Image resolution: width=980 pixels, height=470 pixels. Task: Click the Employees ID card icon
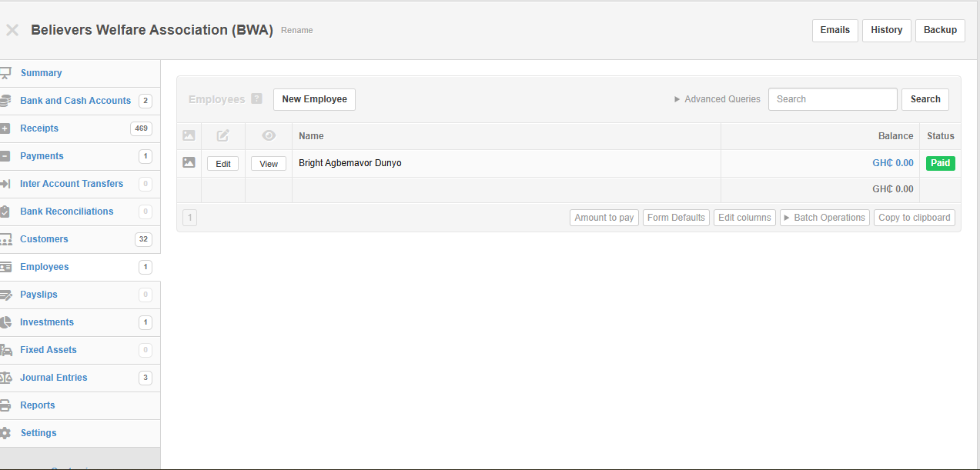pos(5,267)
